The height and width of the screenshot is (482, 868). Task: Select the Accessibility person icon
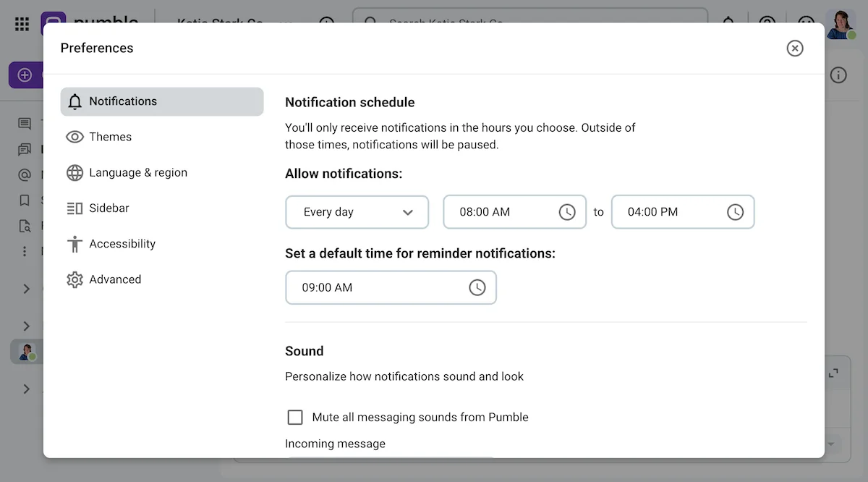(75, 244)
